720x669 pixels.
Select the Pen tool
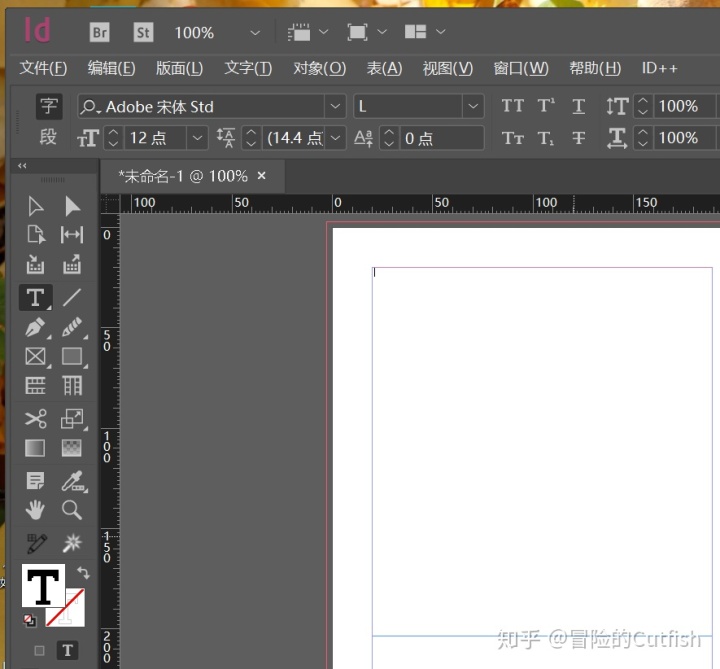(x=36, y=327)
